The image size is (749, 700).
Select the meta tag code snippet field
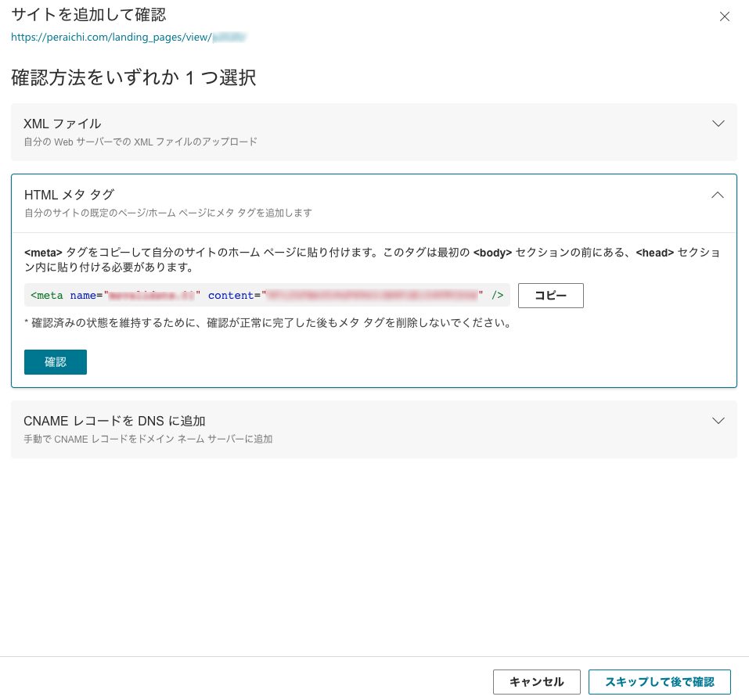(267, 295)
